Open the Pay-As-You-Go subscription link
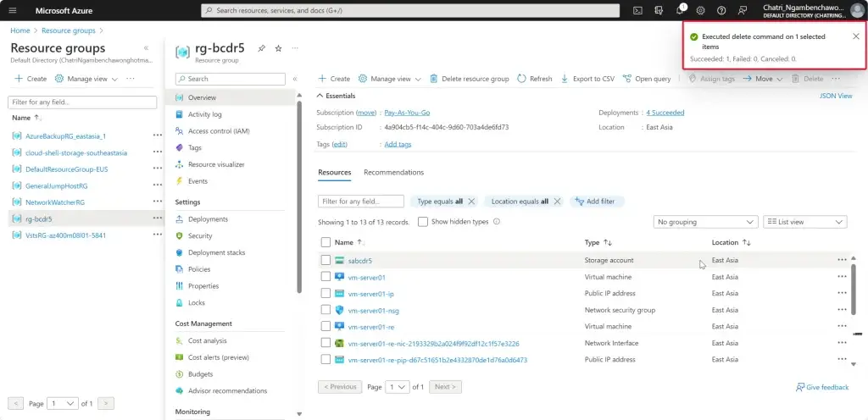Viewport: 868px width, 420px height. (x=407, y=113)
